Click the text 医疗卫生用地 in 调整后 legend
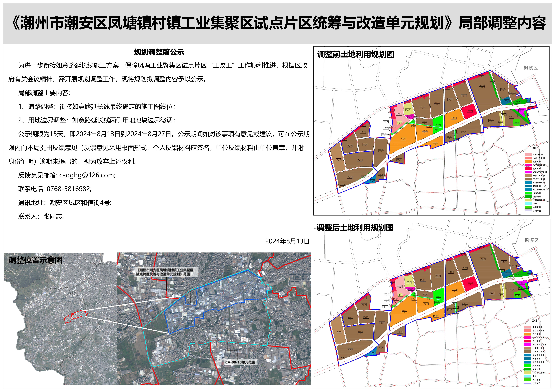 tap(539, 331)
